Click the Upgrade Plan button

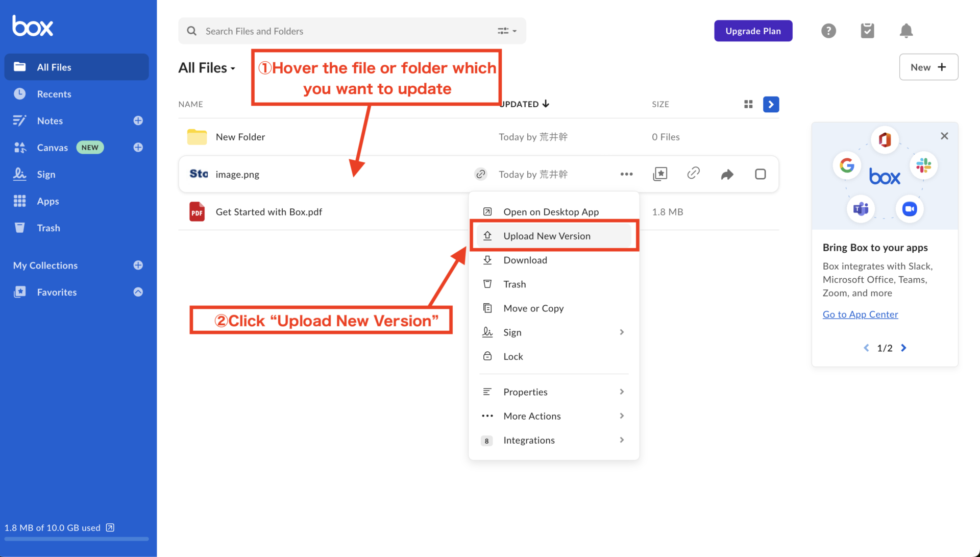tap(753, 31)
